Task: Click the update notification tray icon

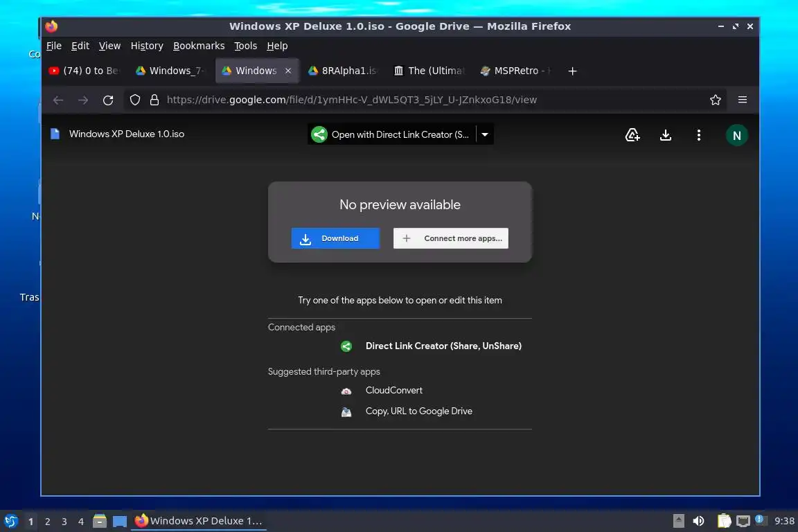Action: click(x=761, y=520)
